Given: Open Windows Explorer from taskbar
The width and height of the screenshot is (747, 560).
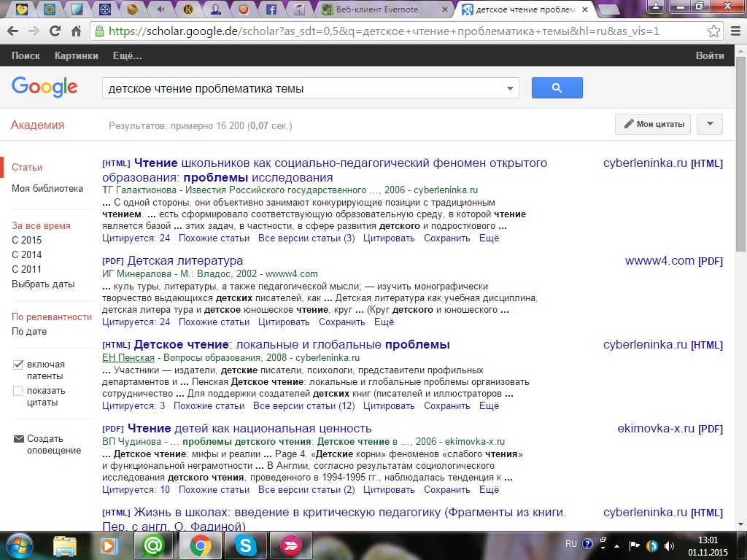Looking at the screenshot, I should coord(65,545).
